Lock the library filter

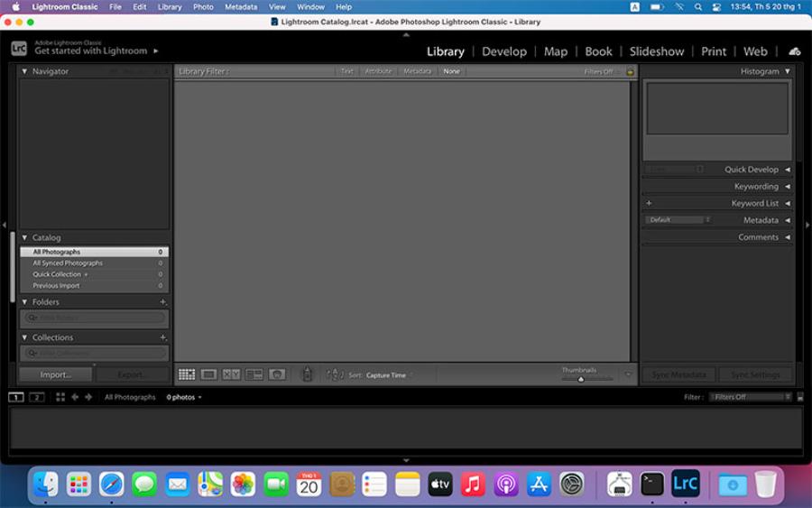[630, 71]
